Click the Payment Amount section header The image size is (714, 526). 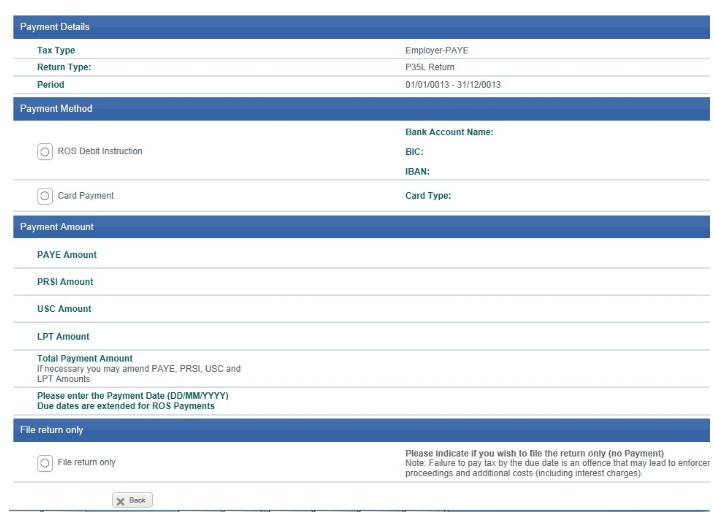click(57, 227)
